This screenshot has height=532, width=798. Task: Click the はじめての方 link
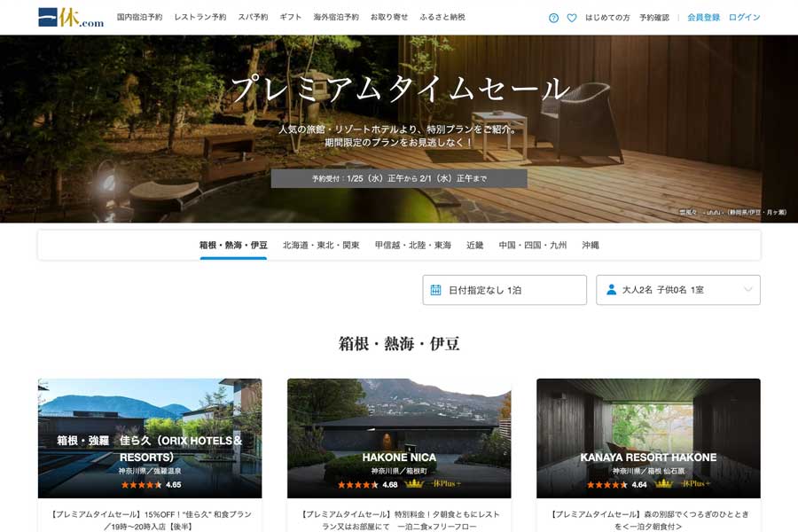click(x=607, y=18)
